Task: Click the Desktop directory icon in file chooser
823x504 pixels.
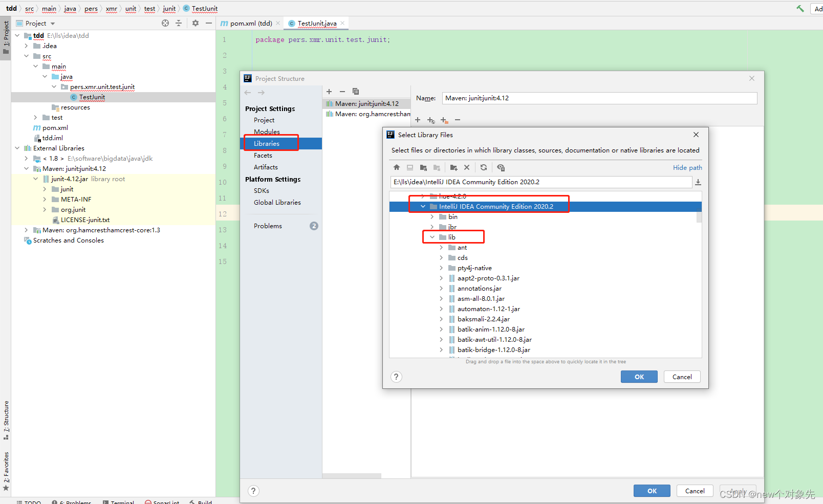Action: [410, 167]
